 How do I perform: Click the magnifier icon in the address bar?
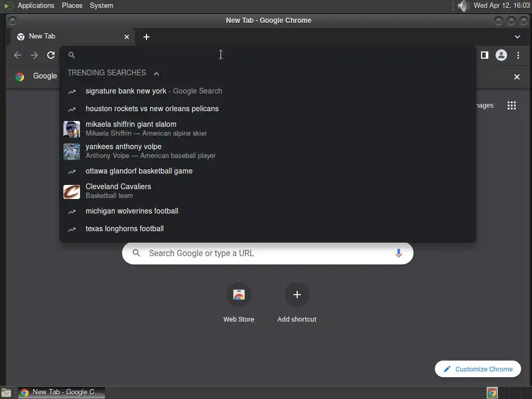click(x=71, y=55)
